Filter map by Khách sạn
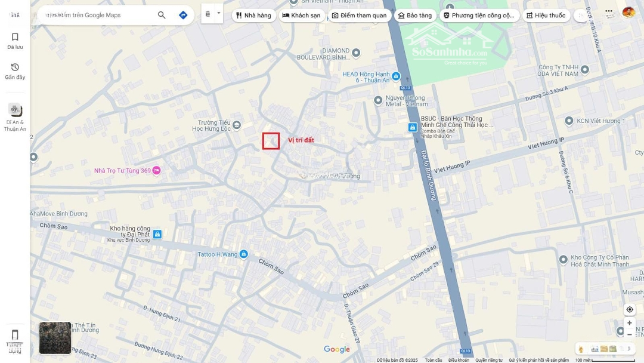This screenshot has height=363, width=644. [302, 15]
